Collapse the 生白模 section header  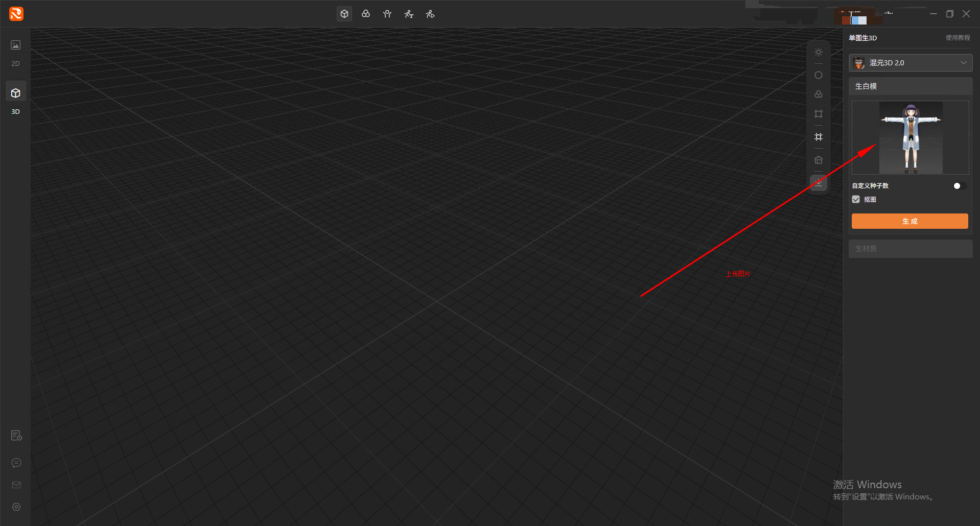(x=911, y=86)
